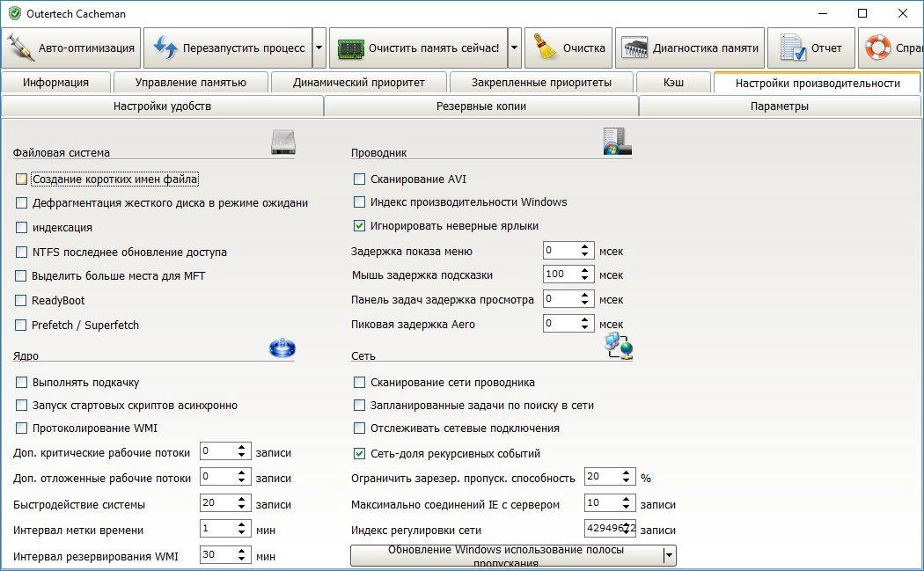Click Быстродействие системы spinner arrows
924x571 pixels.
point(242,502)
